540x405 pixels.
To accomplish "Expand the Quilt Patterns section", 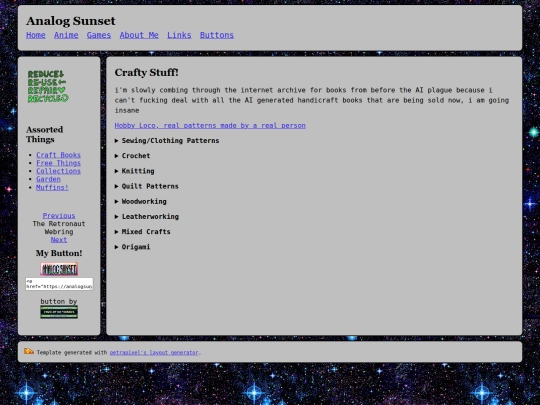I will (147, 186).
